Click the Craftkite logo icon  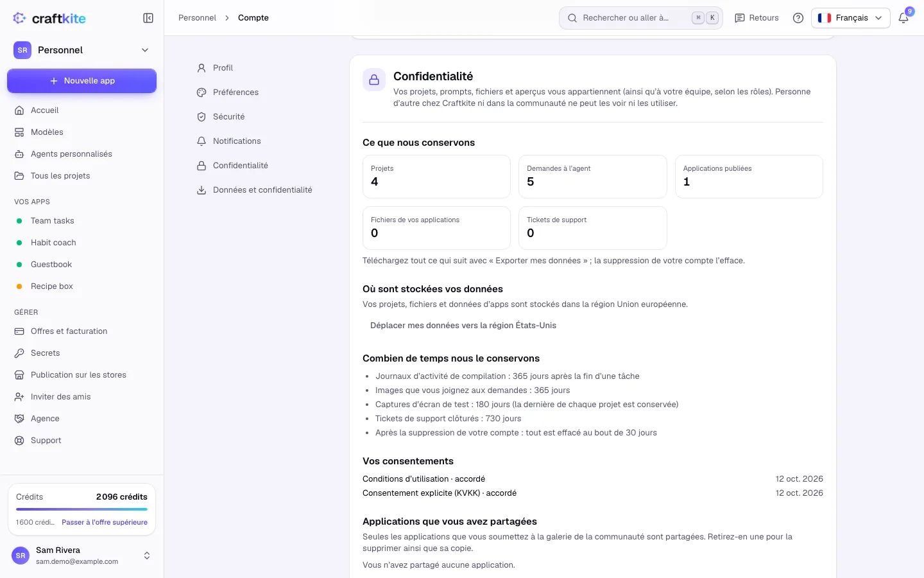[19, 18]
